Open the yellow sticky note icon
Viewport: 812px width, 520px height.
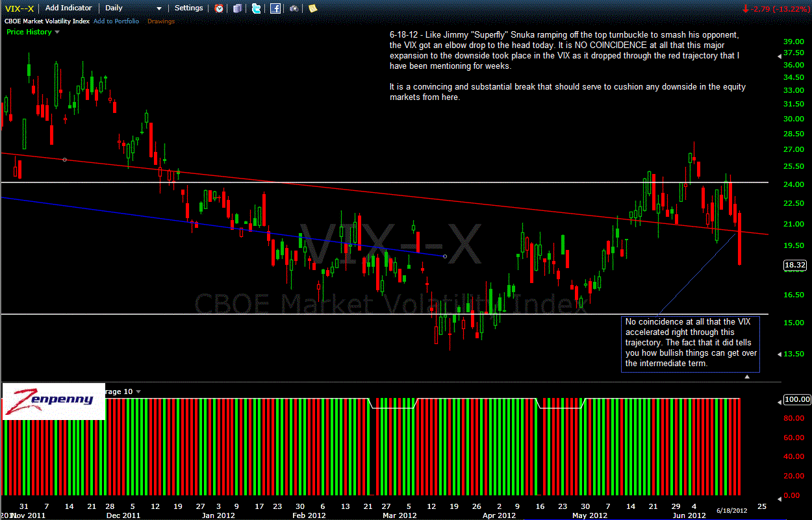tap(312, 8)
